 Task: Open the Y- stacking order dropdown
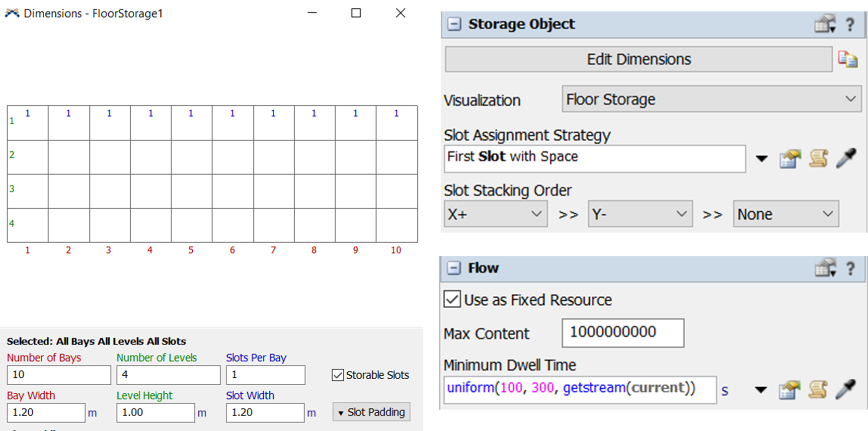pos(640,214)
